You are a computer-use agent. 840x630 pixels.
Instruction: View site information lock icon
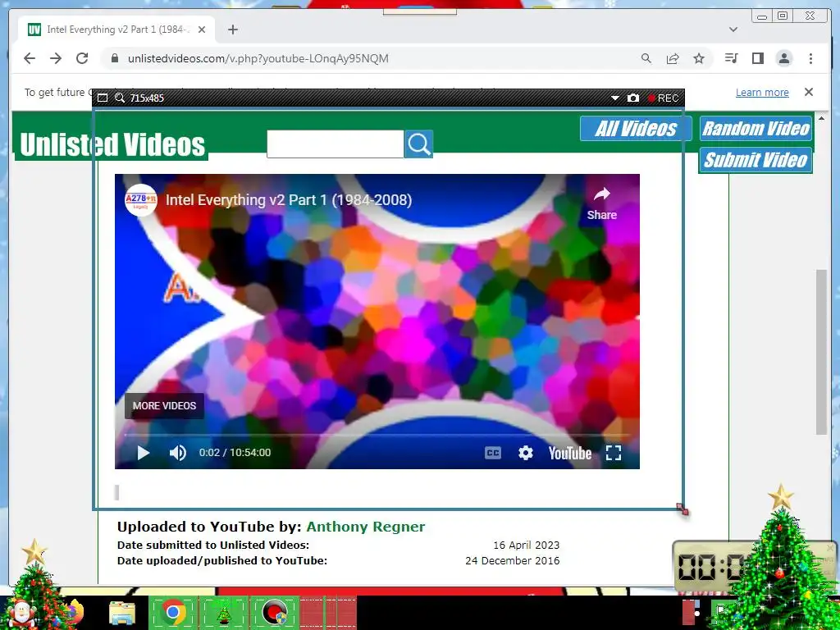[x=114, y=58]
